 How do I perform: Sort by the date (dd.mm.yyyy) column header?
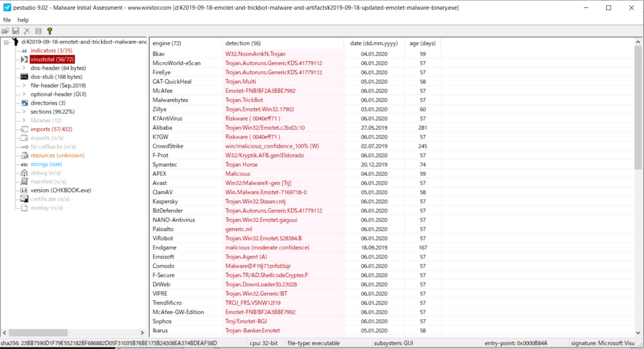coord(374,43)
